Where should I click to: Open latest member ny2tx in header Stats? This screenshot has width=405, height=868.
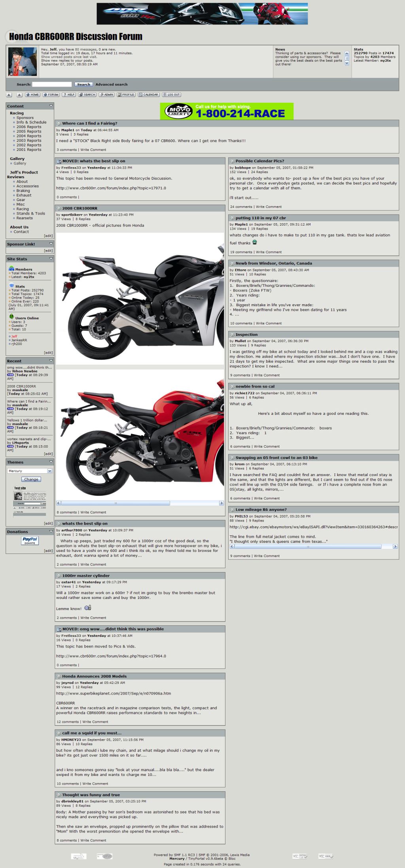tap(385, 60)
